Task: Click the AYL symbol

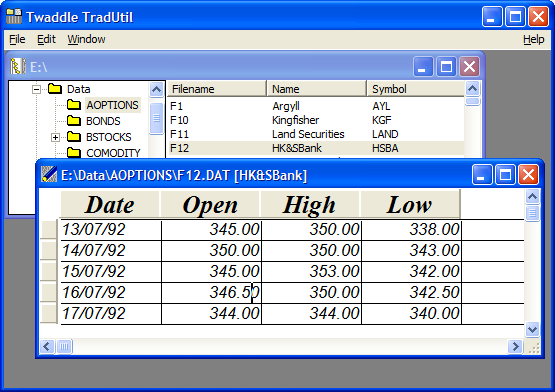Action: tap(381, 106)
